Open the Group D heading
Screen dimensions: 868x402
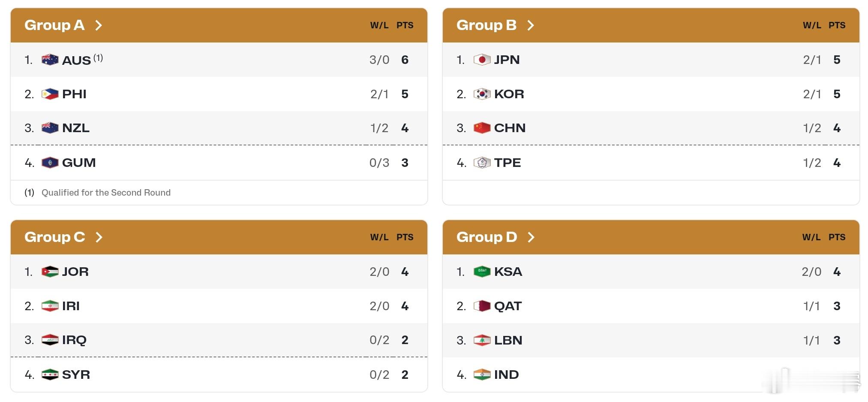[x=487, y=237]
